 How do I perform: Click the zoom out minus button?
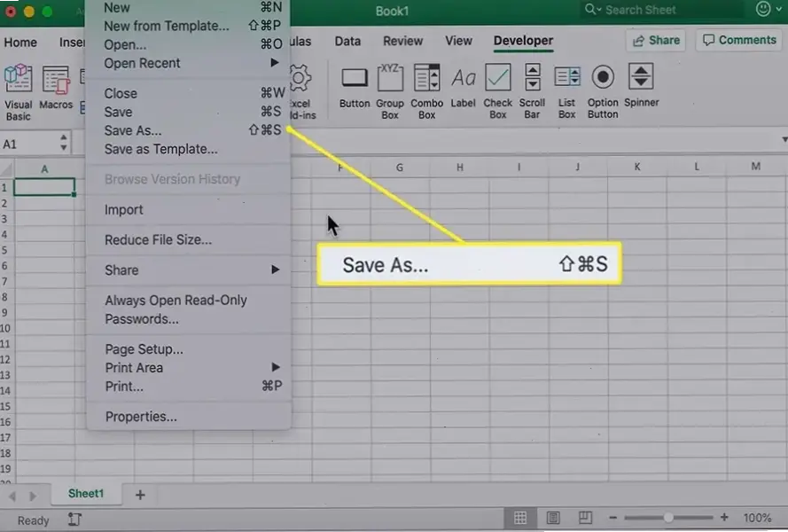[x=612, y=518]
